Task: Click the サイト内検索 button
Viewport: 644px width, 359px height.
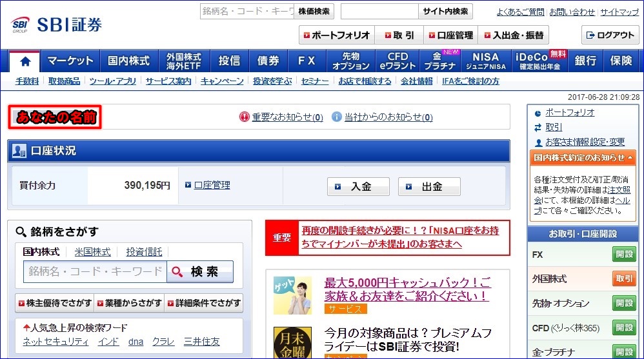Action: coord(445,12)
